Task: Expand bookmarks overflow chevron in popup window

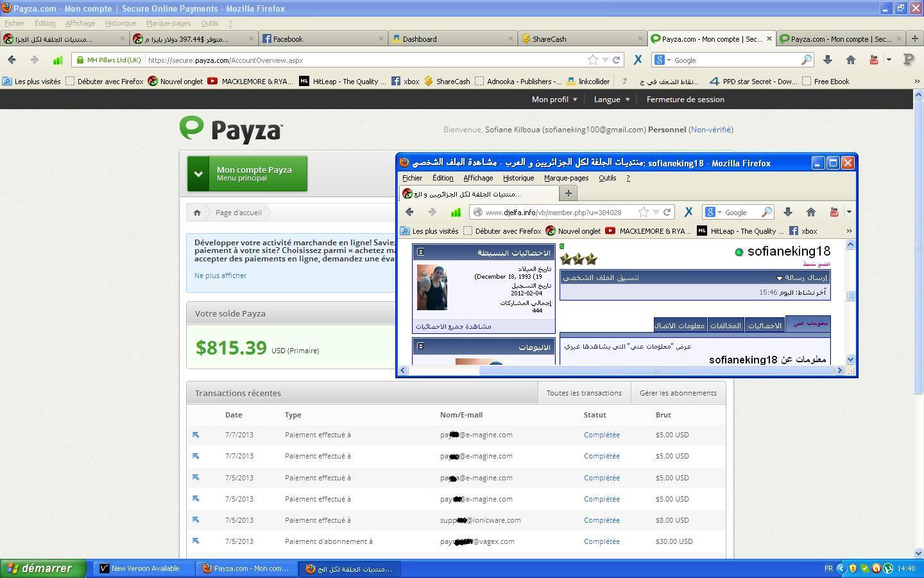Action: [849, 231]
